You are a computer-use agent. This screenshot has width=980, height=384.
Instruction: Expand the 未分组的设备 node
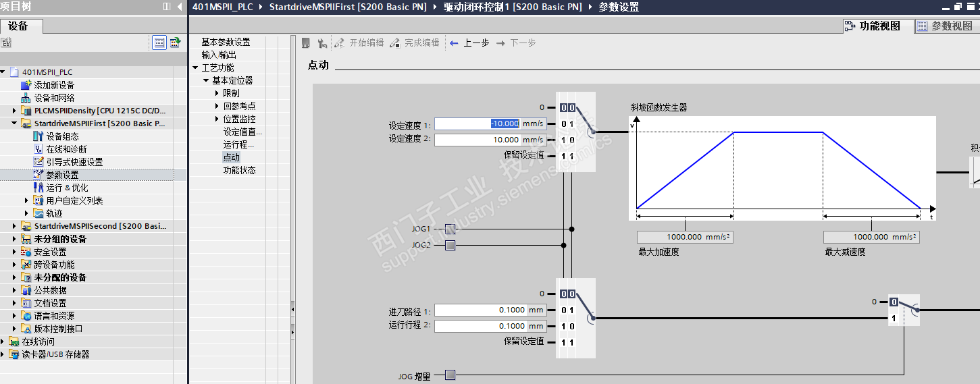(x=15, y=239)
